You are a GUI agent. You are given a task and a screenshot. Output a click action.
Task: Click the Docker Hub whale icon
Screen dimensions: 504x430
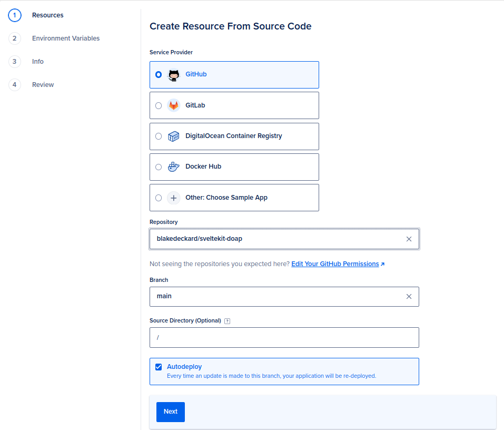(x=174, y=167)
